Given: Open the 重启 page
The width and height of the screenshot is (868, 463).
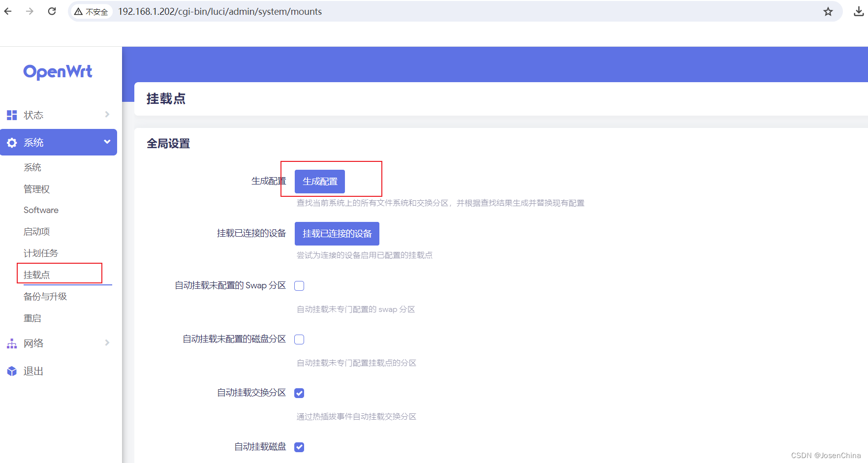Looking at the screenshot, I should pos(32,318).
